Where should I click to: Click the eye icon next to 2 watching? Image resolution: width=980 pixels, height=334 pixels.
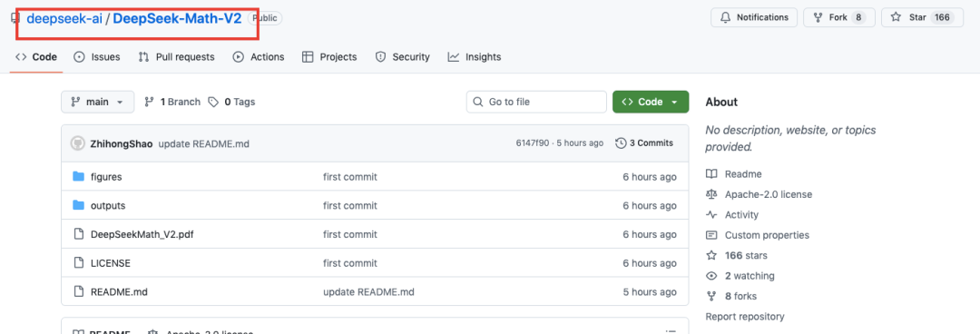[x=710, y=276]
